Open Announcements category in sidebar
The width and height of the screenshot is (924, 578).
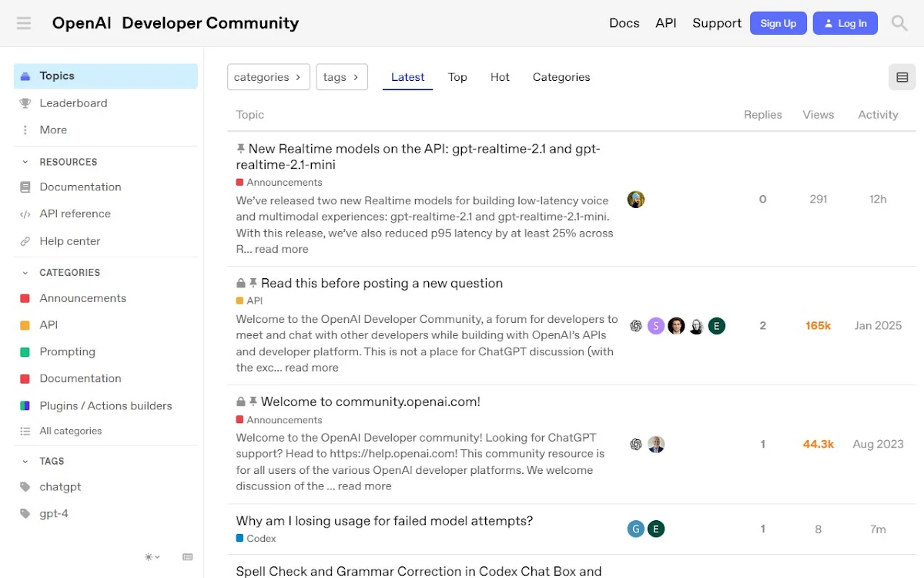[105, 298]
